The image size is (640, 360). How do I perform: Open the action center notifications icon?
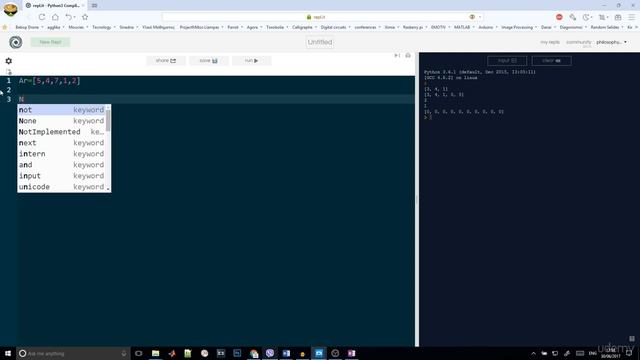(x=629, y=353)
